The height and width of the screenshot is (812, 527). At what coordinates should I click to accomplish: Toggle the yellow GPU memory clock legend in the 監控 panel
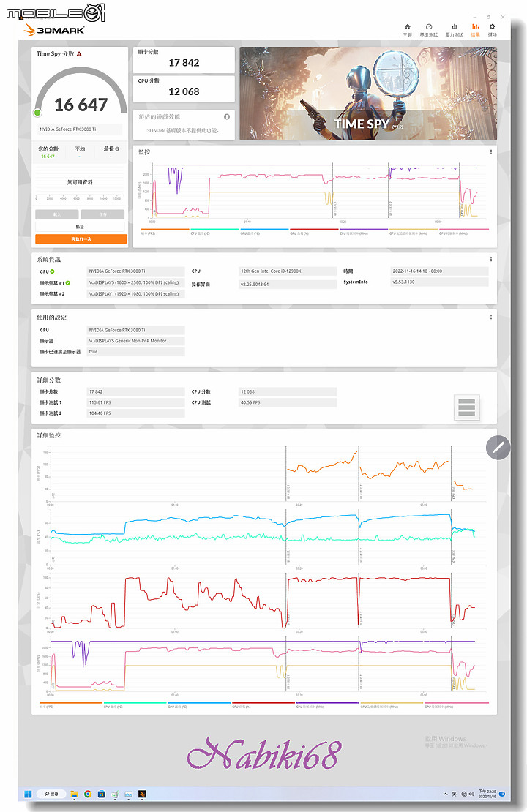[414, 231]
